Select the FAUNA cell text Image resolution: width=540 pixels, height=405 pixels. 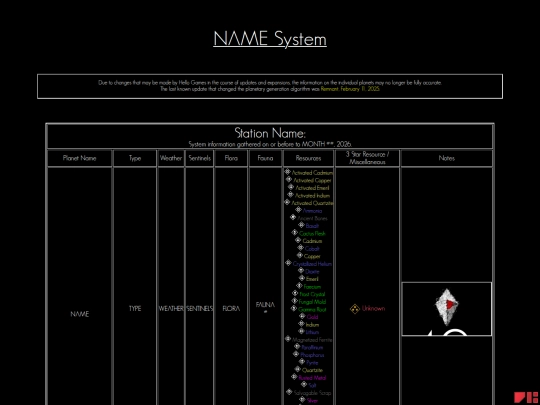[266, 305]
